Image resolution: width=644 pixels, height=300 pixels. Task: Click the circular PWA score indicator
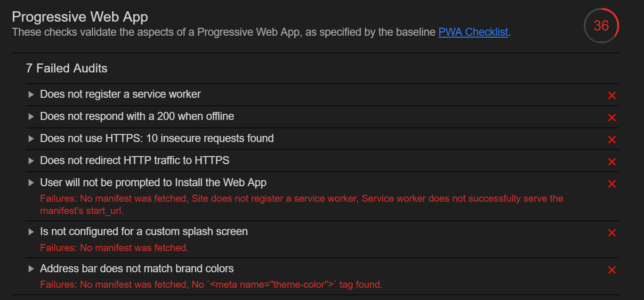tap(601, 25)
